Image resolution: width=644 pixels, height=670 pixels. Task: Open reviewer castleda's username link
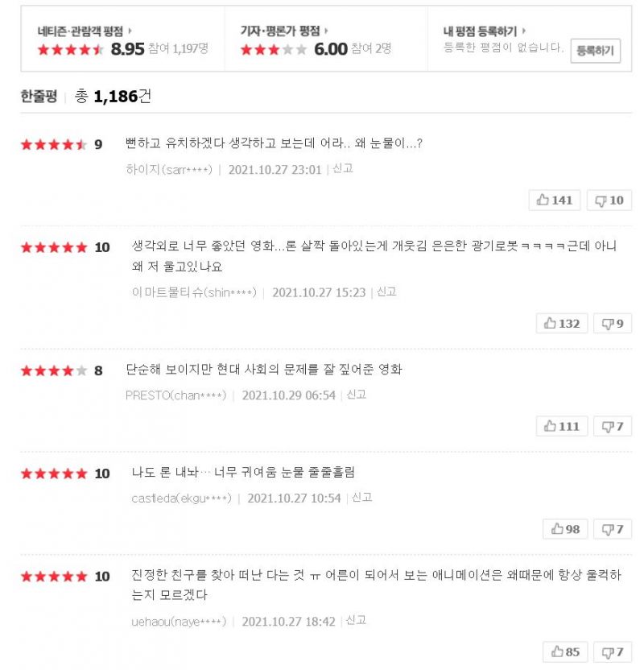coord(181,498)
